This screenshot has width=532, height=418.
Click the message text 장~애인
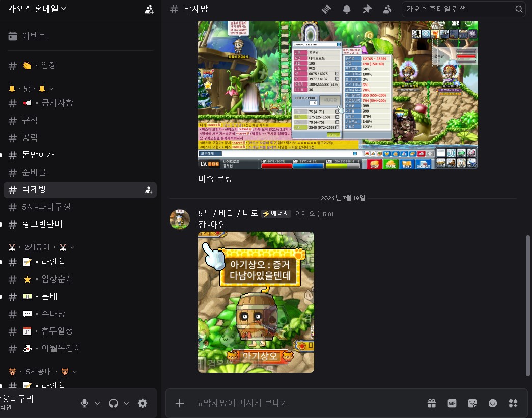tap(212, 225)
